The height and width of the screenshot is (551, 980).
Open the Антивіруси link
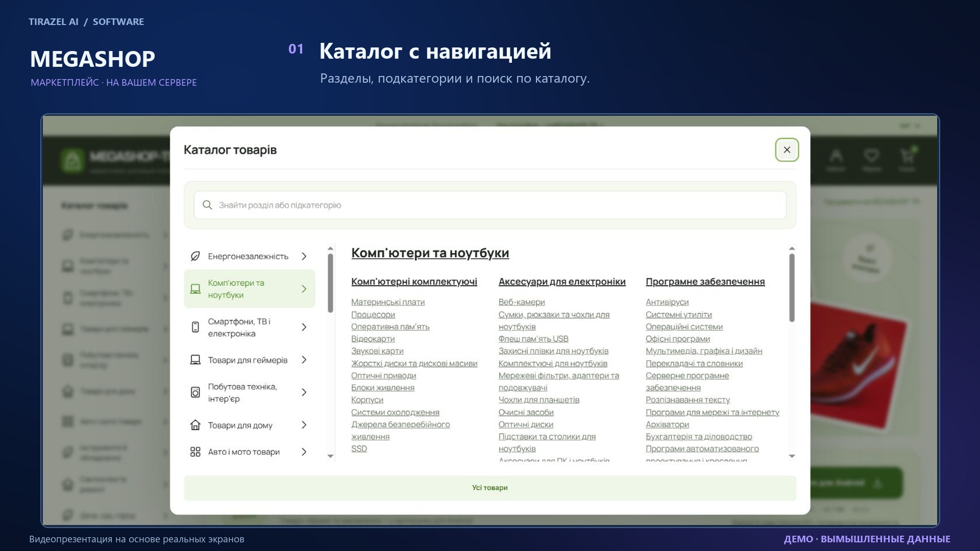[667, 302]
